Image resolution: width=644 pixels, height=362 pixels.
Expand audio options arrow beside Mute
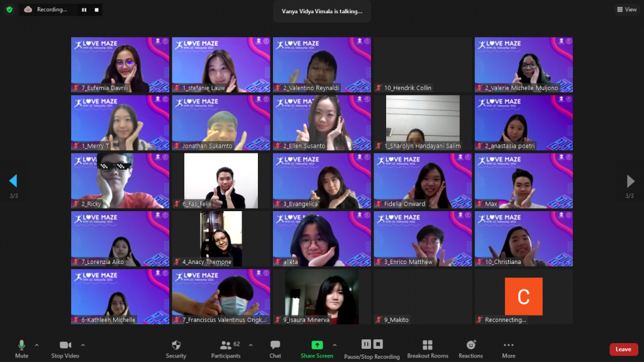pos(36,345)
